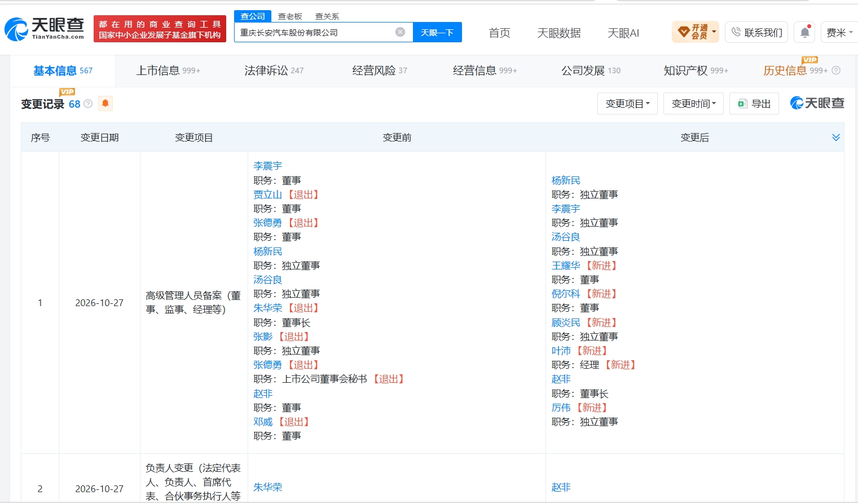The image size is (858, 504).
Task: Open 顾炎民 link in 变更后 column
Action: pos(566,322)
